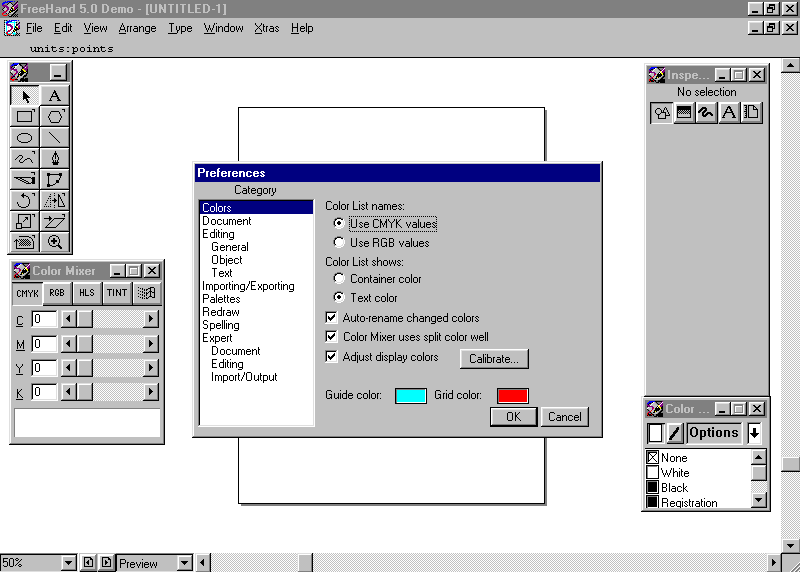The width and height of the screenshot is (800, 572).
Task: Toggle Adjust display colors checkbox
Action: [x=332, y=357]
